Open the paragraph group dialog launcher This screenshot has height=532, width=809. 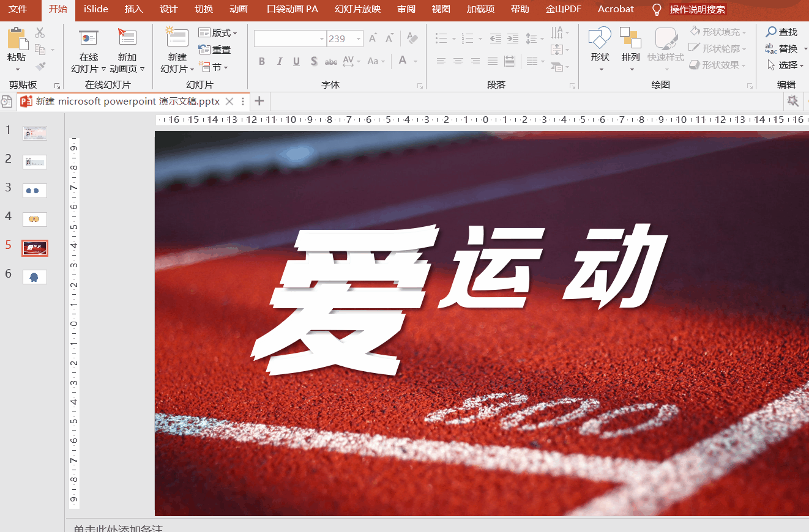pyautogui.click(x=572, y=86)
